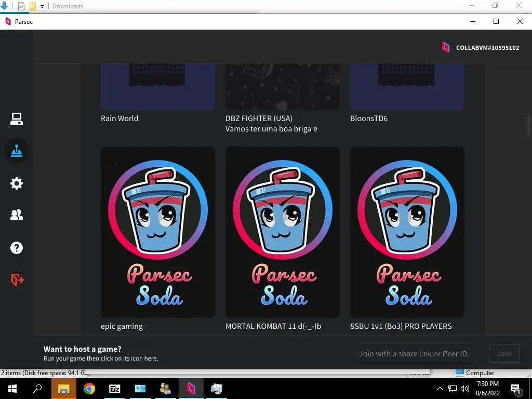Click the Parsec logo next to username
The width and height of the screenshot is (532, 399).
point(445,47)
